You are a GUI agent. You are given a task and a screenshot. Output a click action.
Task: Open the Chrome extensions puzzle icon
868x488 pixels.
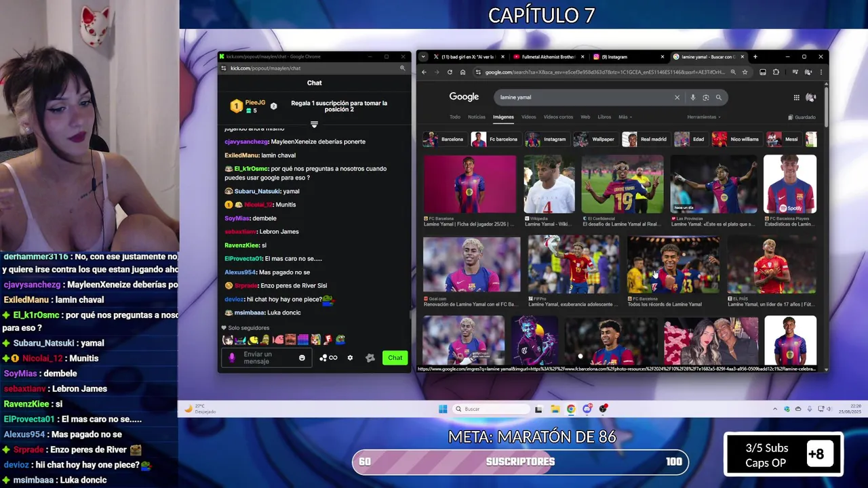(x=776, y=72)
